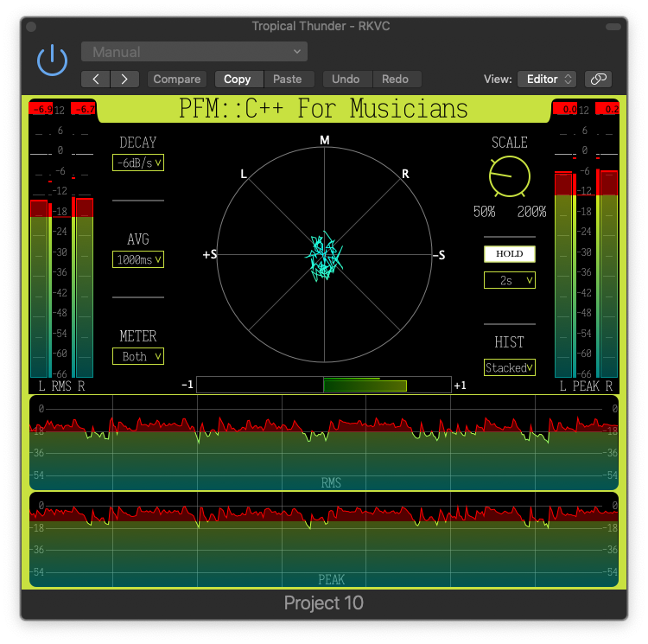Click the goniometer stereo display
This screenshot has width=648, height=644.
coord(324,255)
